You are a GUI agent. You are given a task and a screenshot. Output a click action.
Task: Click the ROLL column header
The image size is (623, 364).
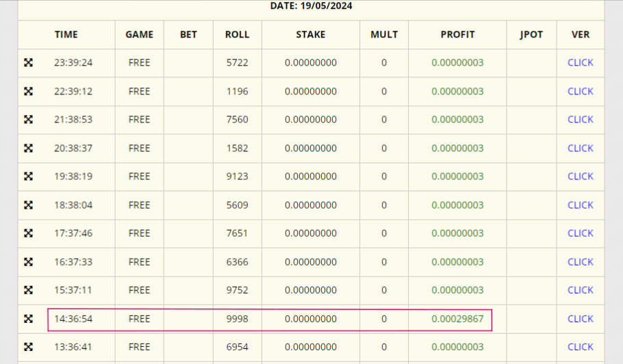[x=237, y=34]
